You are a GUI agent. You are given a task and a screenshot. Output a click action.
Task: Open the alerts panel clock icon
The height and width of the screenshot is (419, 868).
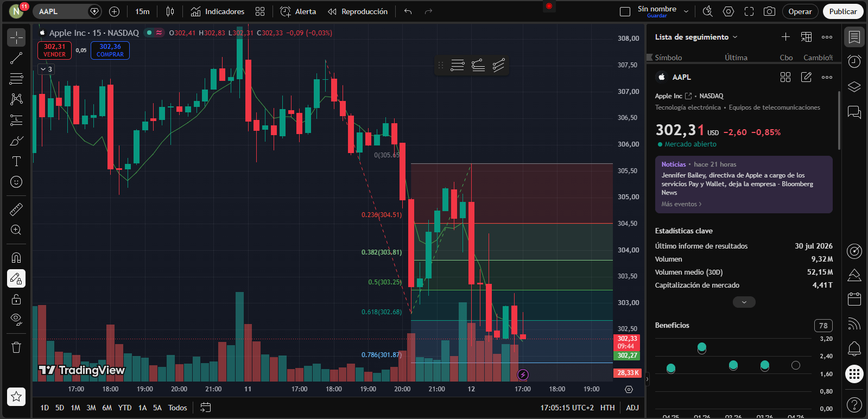pos(854,61)
